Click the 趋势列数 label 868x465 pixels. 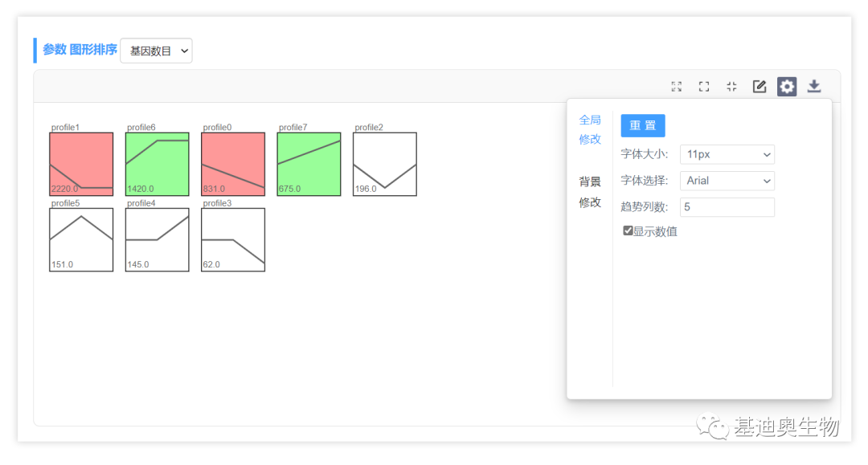click(645, 207)
